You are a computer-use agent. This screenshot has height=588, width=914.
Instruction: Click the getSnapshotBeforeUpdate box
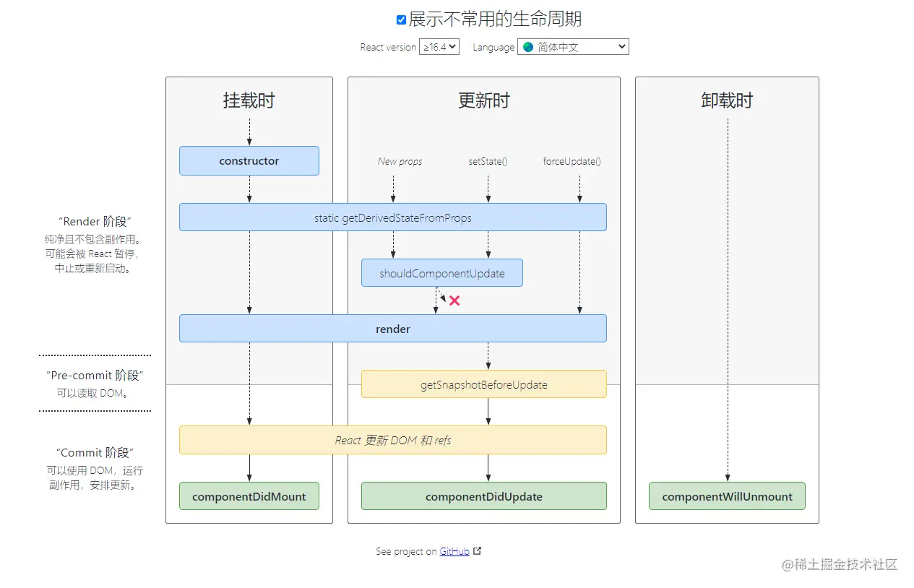click(x=484, y=384)
